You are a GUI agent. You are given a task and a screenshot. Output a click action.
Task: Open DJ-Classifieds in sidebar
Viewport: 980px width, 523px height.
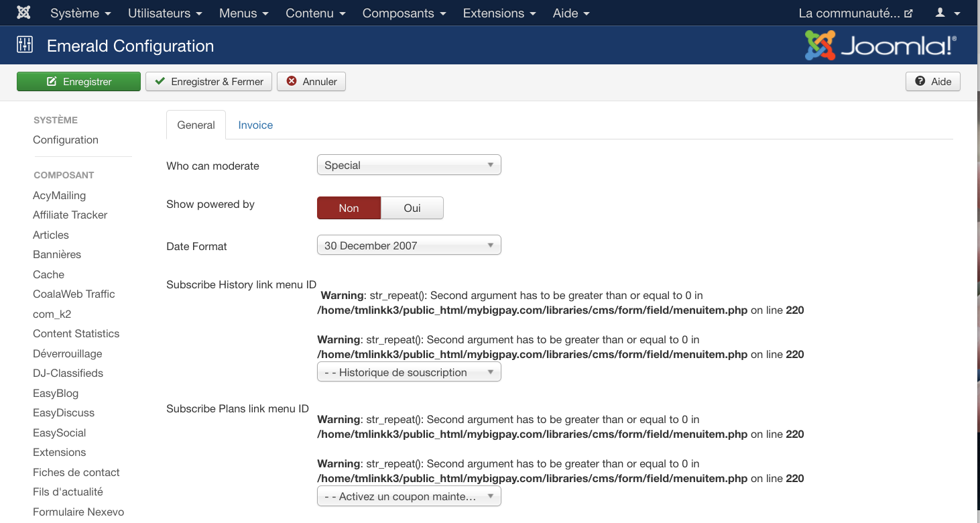68,373
